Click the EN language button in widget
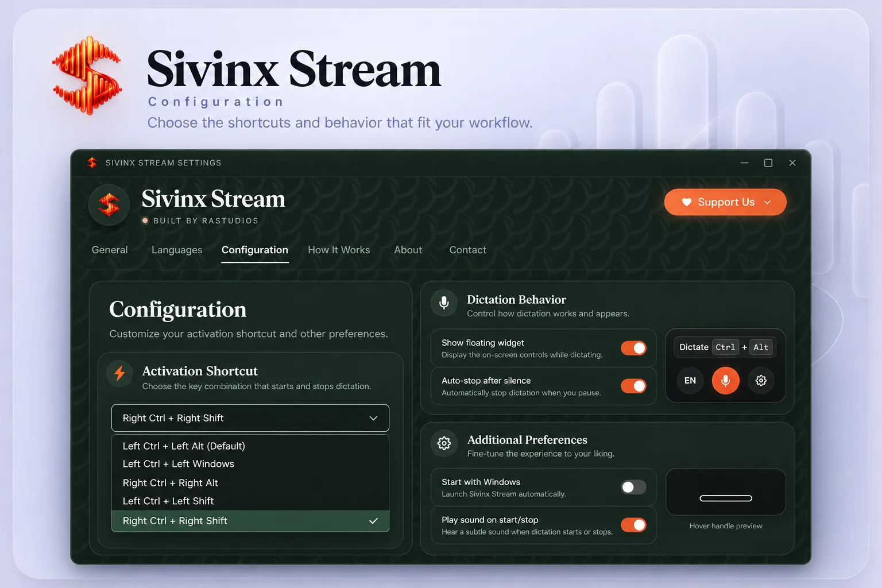The height and width of the screenshot is (588, 882). point(690,380)
